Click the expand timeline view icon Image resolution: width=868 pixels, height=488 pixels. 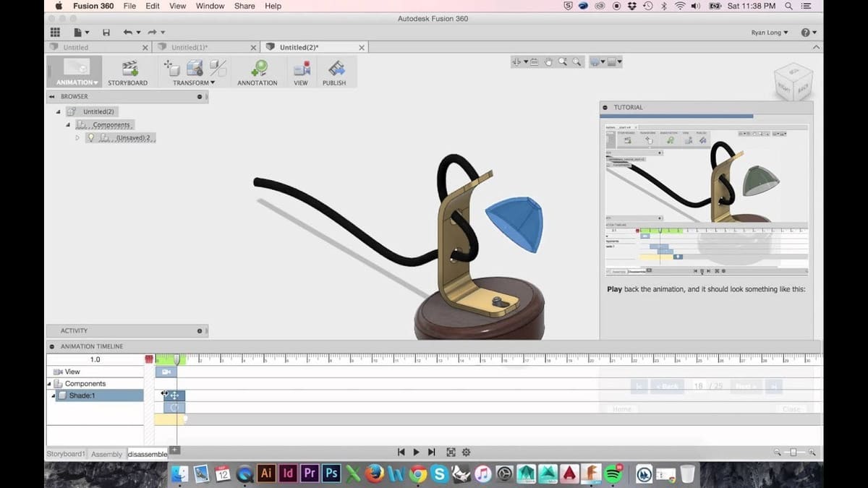451,452
